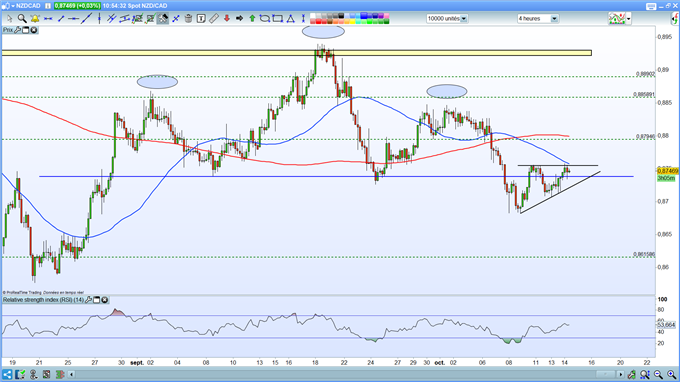Open the Prix panel wrench settings
Screen dimensions: 680x382
(x=17, y=30)
